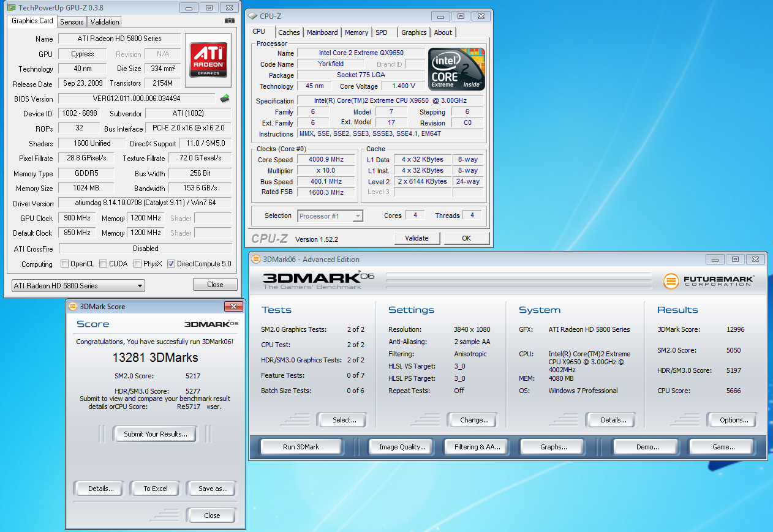This screenshot has height=532, width=773.
Task: Click the Core Voltage 1.400 V value
Action: 402,86
